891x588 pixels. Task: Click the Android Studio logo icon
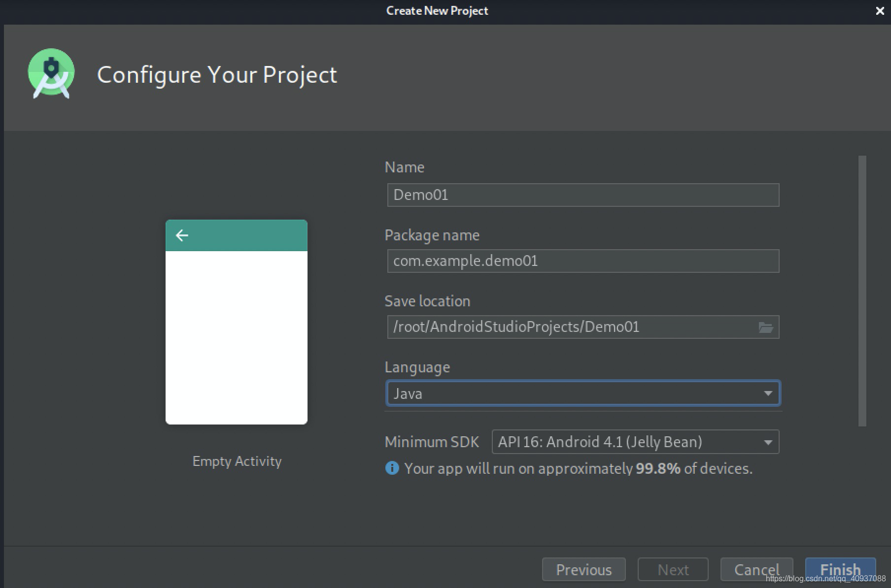51,74
